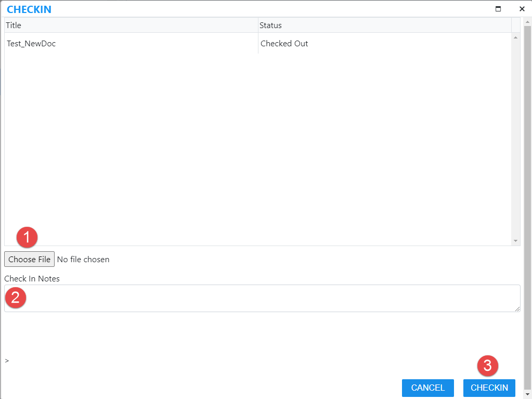Click the Choose File button

29,259
